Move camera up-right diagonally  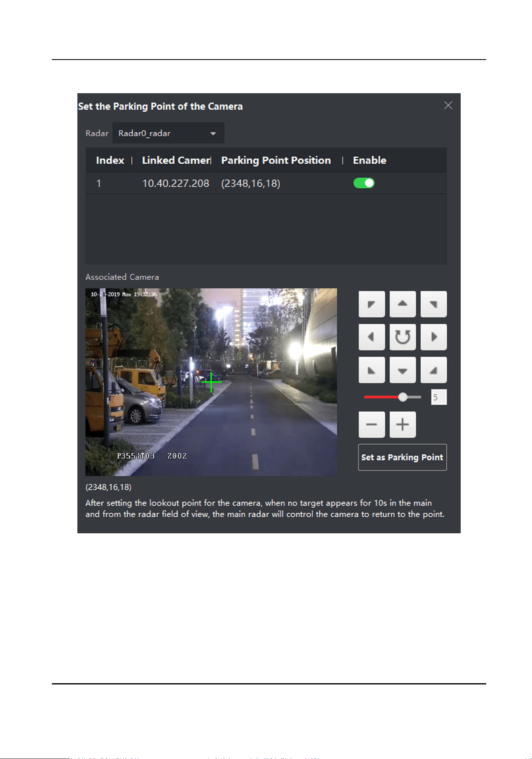click(434, 304)
